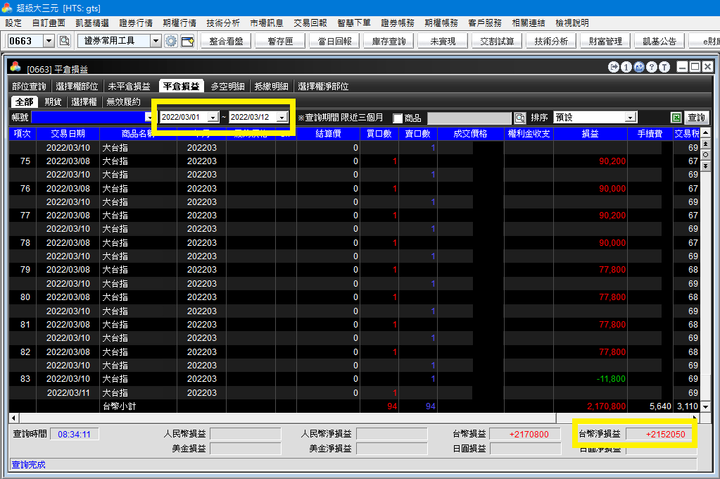The height and width of the screenshot is (479, 720).
Task: Click the 交割試算 toolbar button
Action: [x=497, y=41]
